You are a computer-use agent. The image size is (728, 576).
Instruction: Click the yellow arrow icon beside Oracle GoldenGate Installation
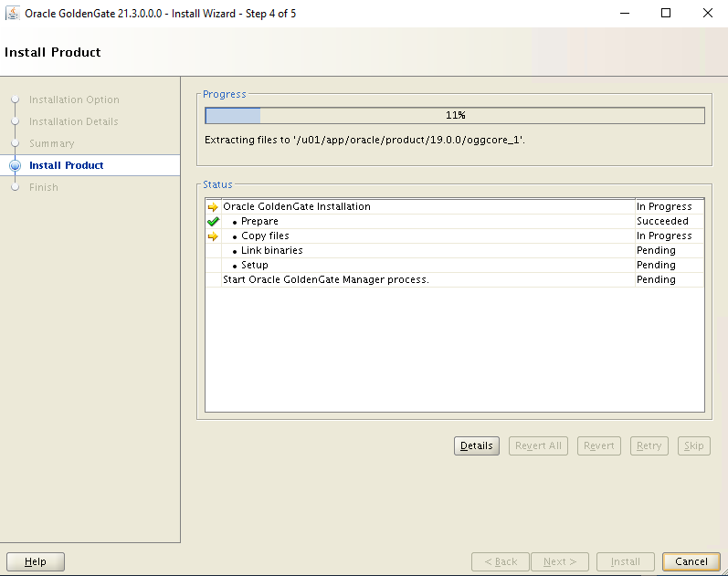pyautogui.click(x=213, y=207)
